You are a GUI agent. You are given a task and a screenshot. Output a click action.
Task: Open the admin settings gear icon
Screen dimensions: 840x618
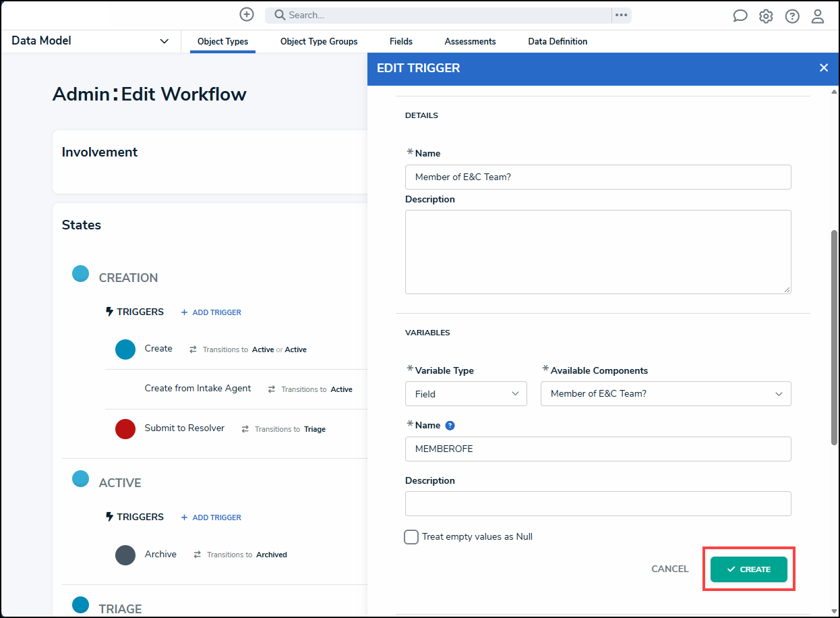766,16
